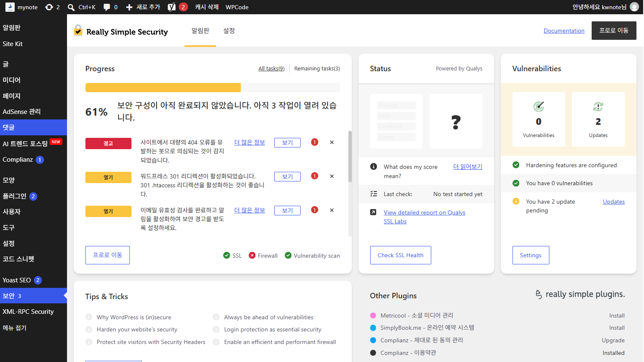Screen dimensions: 644x362
Task: Open the updates icon showing 2
Action: (x=49, y=7)
